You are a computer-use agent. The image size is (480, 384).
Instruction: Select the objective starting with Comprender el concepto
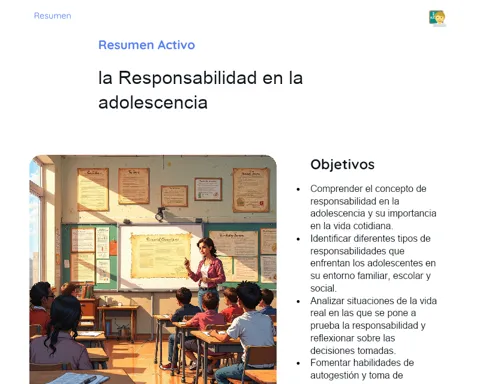pos(373,207)
